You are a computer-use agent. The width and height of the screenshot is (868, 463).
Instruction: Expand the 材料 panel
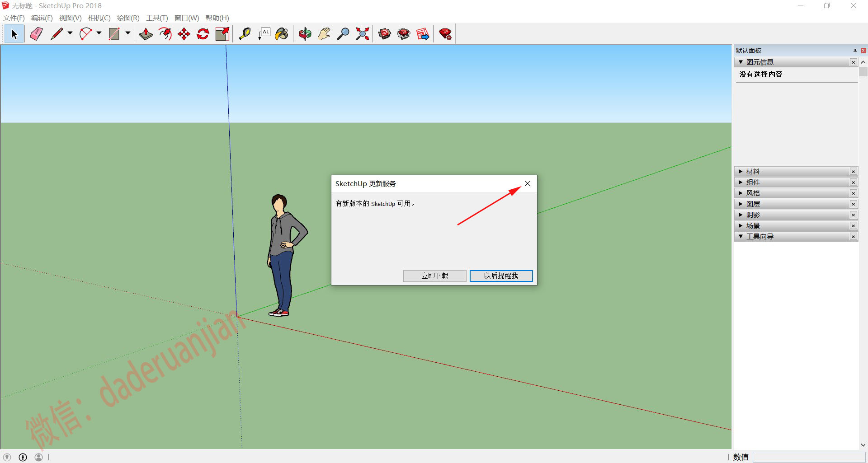point(741,172)
